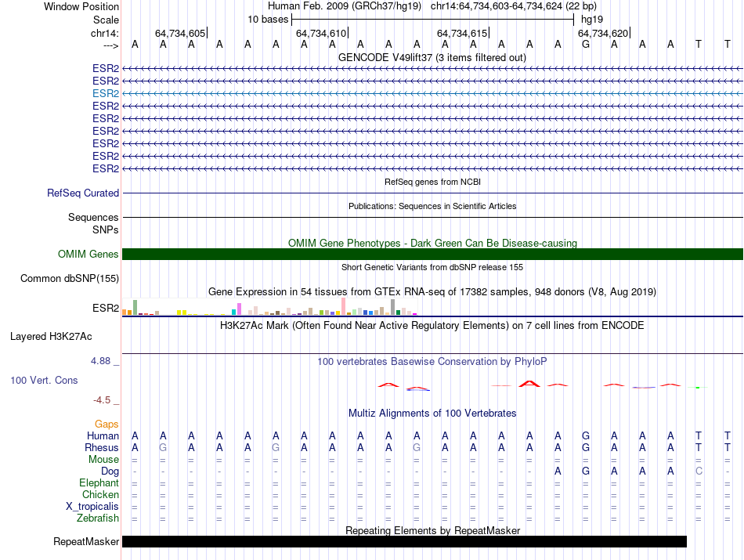
Task: Click the light-blue highlighted ESR2 transcript label
Action: click(x=106, y=93)
